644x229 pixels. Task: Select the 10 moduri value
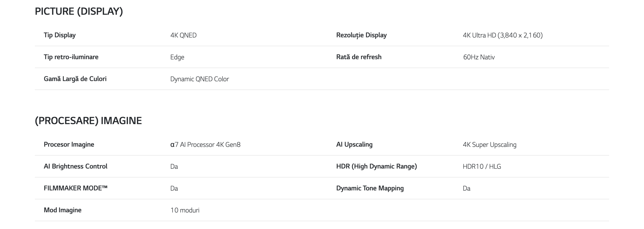pyautogui.click(x=185, y=210)
